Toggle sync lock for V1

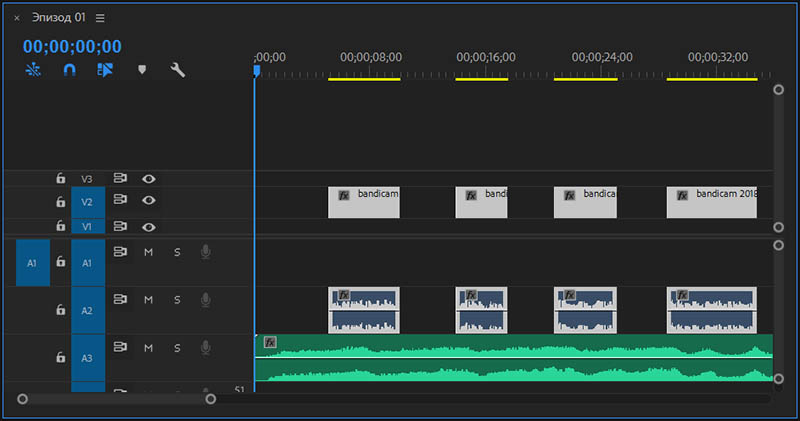[120, 226]
